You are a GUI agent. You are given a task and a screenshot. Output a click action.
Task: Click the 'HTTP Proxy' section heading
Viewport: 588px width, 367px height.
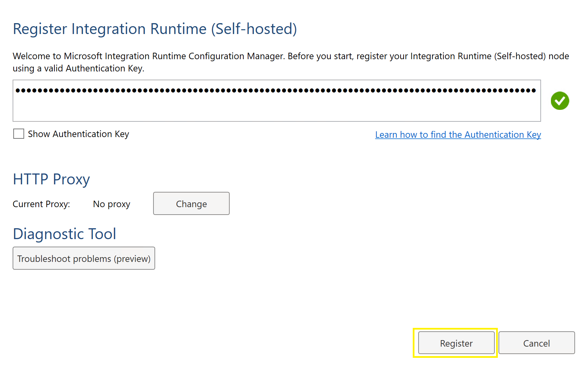pyautogui.click(x=51, y=179)
